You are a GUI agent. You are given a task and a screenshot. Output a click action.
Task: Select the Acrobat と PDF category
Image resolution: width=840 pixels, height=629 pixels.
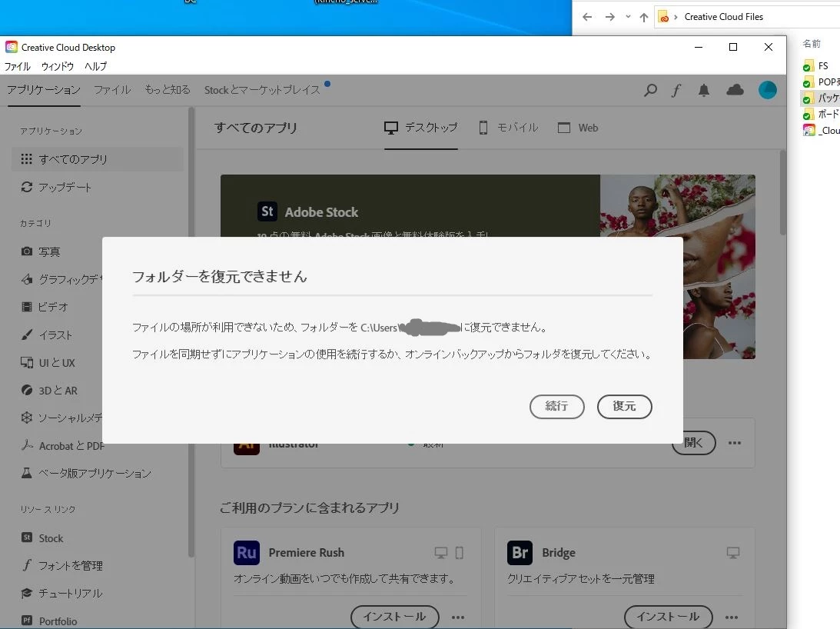click(x=61, y=446)
